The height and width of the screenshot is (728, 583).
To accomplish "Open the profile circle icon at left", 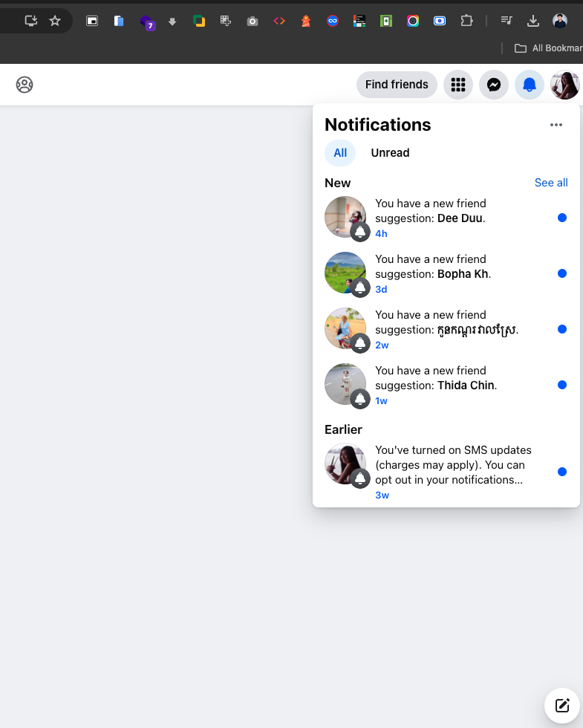I will [x=25, y=85].
